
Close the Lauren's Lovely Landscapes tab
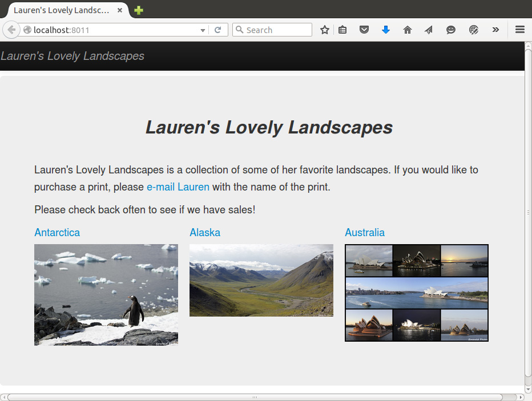pos(120,10)
